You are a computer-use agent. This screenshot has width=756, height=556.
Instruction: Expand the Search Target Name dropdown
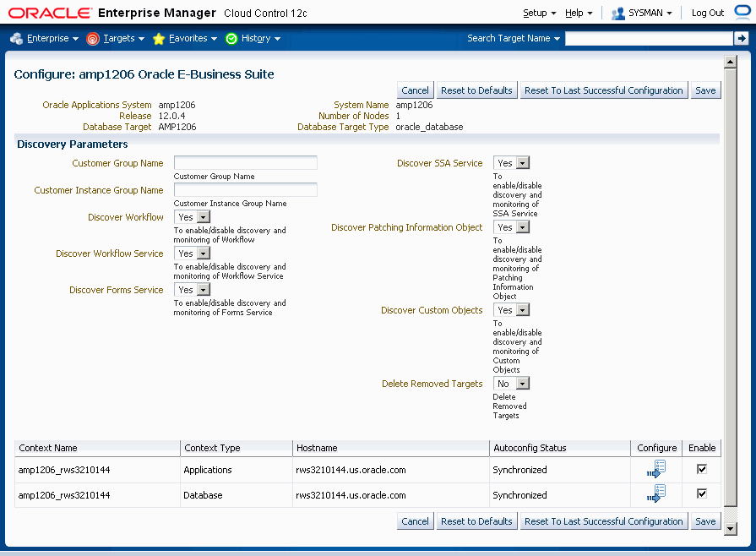pyautogui.click(x=513, y=38)
